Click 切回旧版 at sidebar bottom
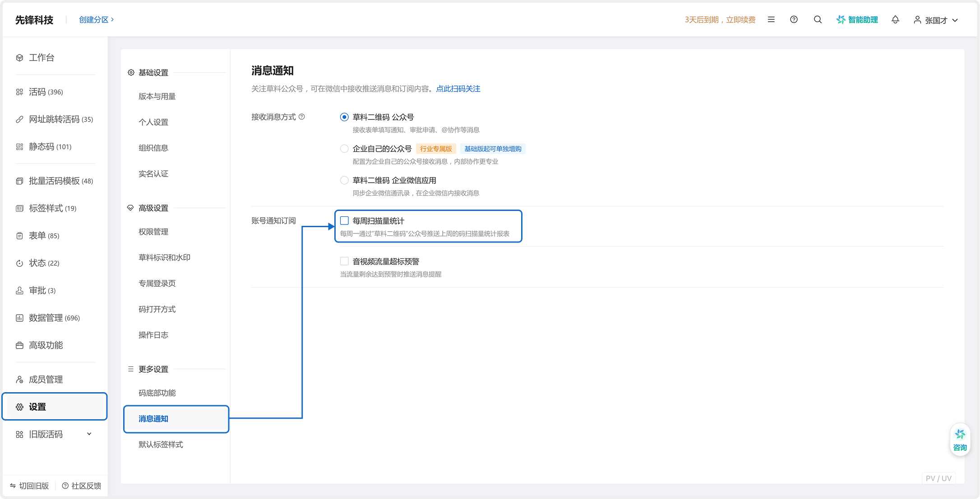Image resolution: width=980 pixels, height=499 pixels. click(x=29, y=485)
